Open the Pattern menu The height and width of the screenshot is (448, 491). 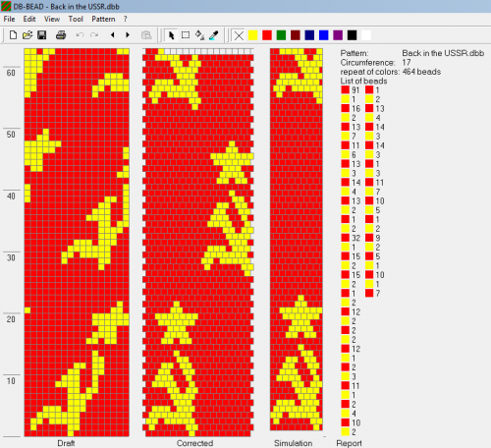103,19
